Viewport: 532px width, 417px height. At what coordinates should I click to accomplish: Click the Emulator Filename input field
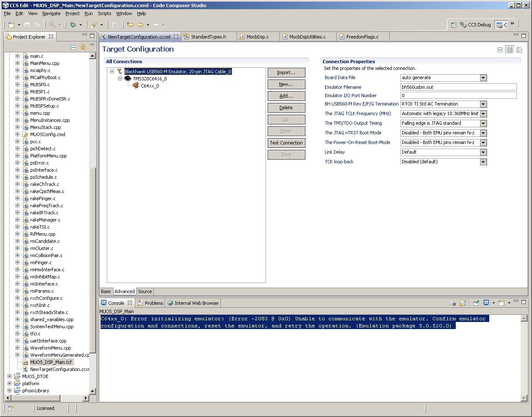[458, 87]
